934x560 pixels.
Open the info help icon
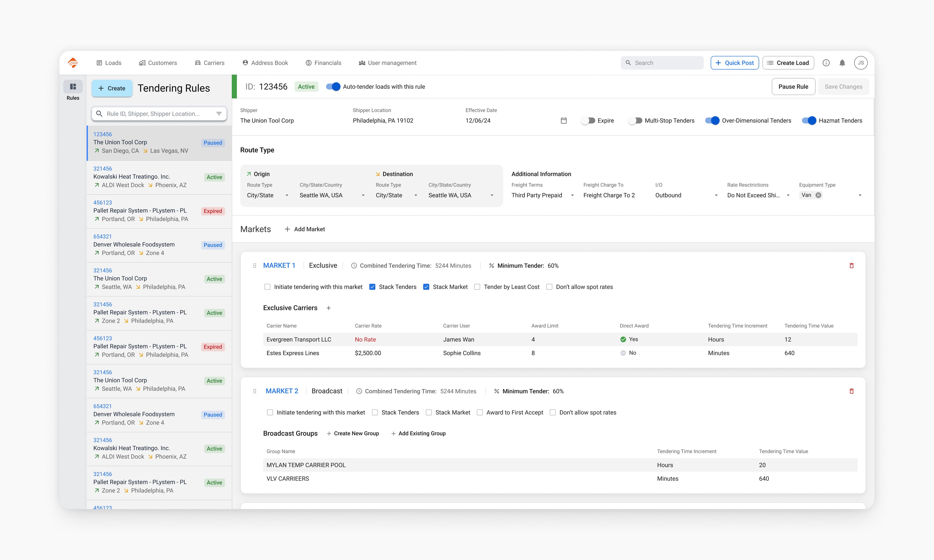[826, 63]
